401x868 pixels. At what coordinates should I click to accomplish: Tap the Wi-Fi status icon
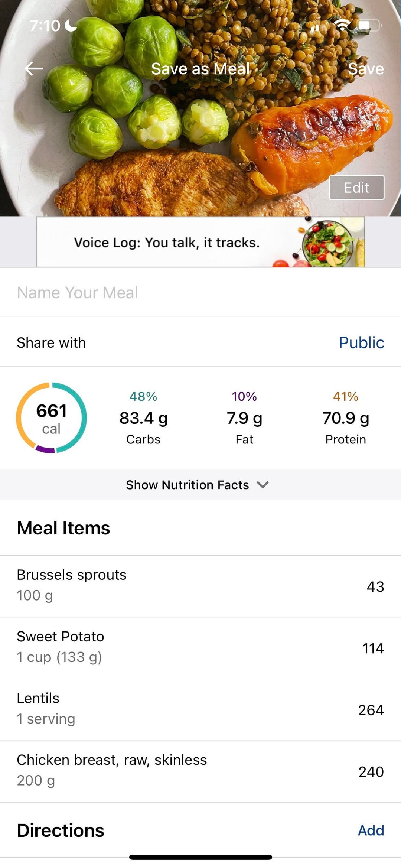(x=342, y=25)
